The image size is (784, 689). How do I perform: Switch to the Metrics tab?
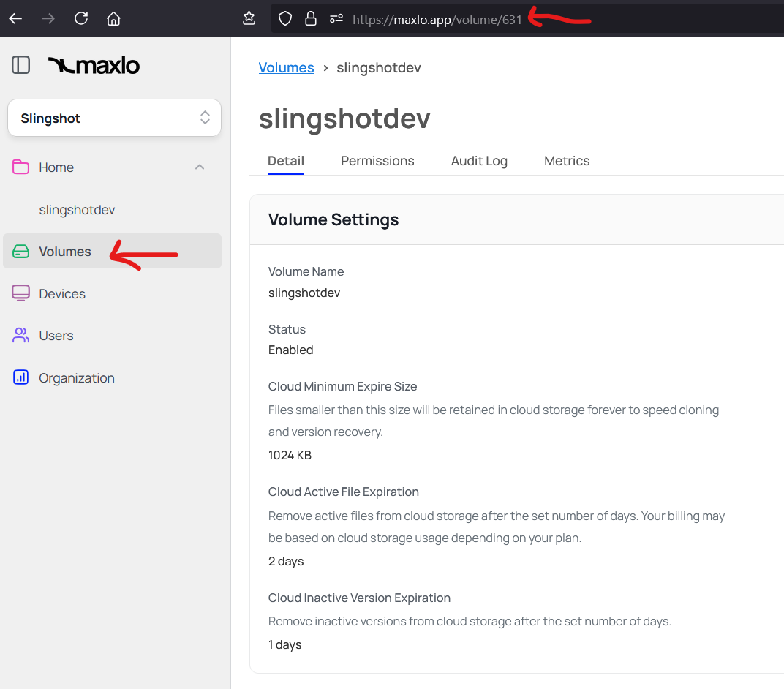coord(567,161)
